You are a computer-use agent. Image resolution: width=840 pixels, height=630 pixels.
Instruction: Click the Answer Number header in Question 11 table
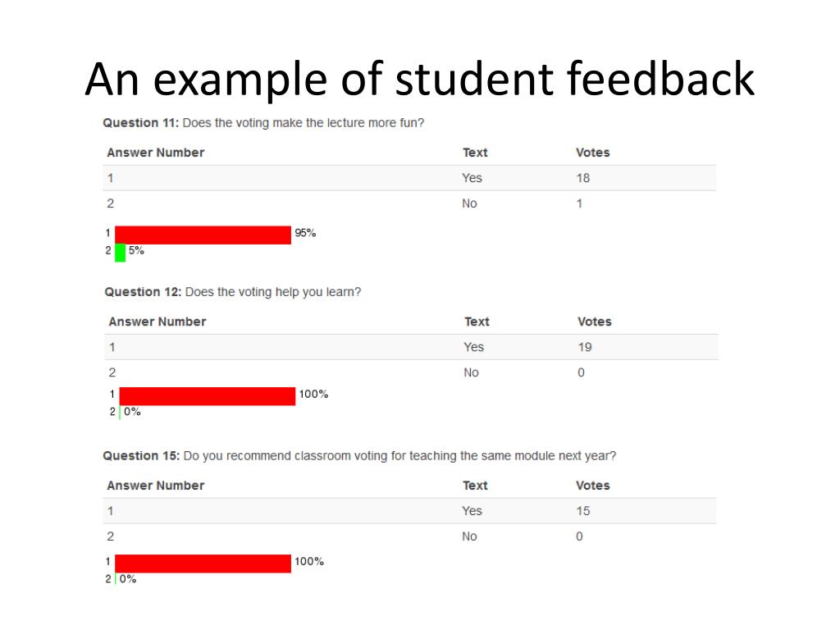pos(155,153)
